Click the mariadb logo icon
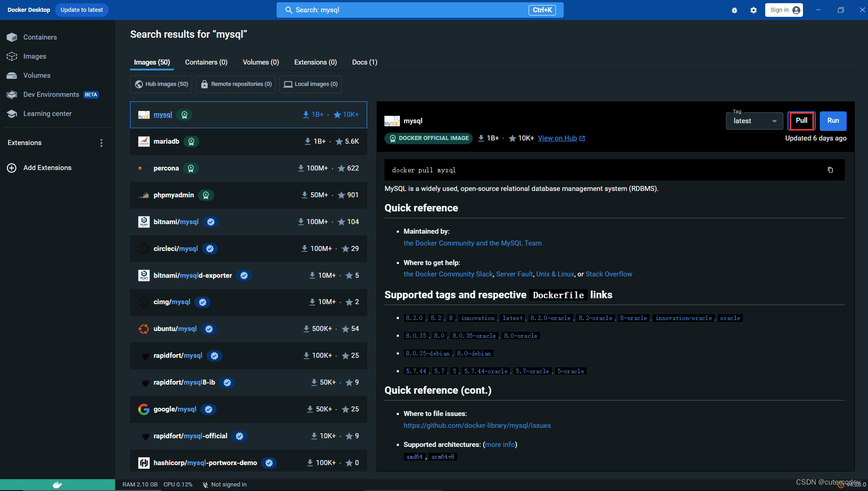Viewport: 868px width, 491px height. coord(144,141)
